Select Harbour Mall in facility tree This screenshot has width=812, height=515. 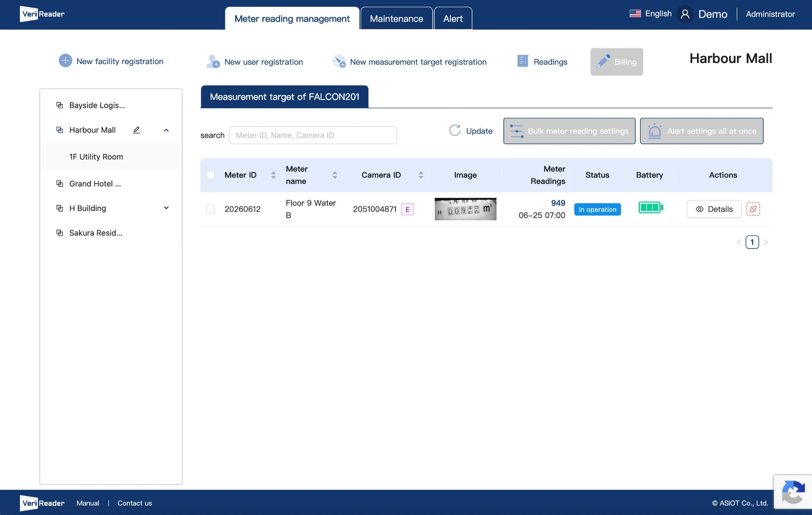(x=92, y=130)
